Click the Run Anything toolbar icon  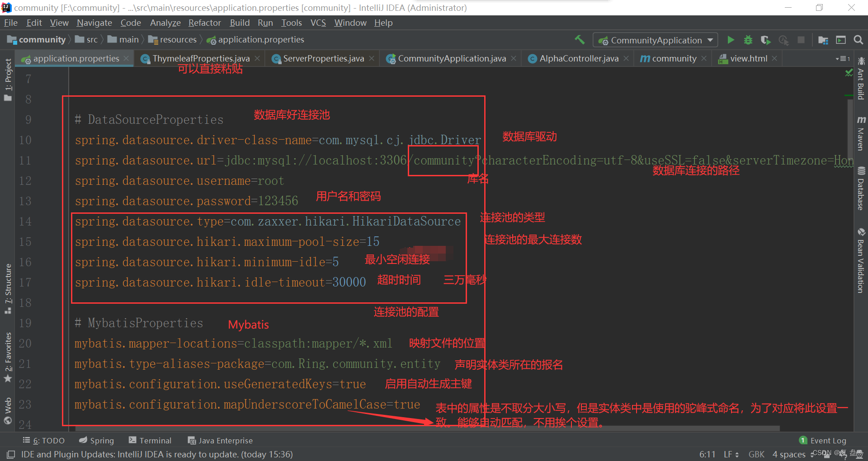(841, 40)
